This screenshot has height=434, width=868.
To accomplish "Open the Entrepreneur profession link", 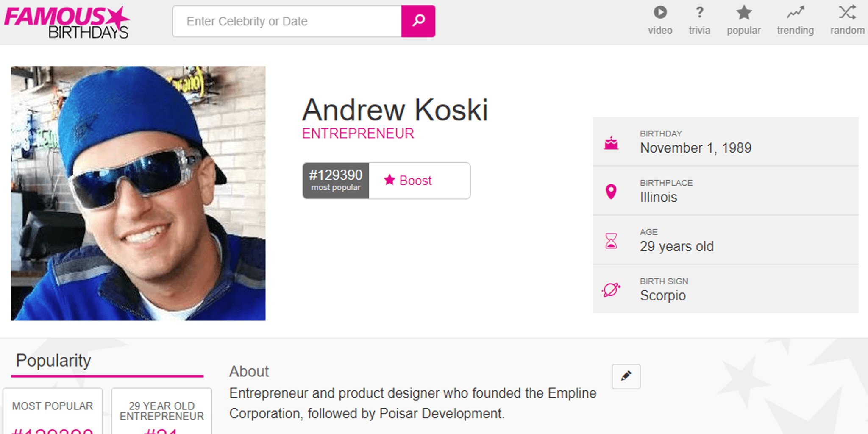I will click(x=358, y=134).
